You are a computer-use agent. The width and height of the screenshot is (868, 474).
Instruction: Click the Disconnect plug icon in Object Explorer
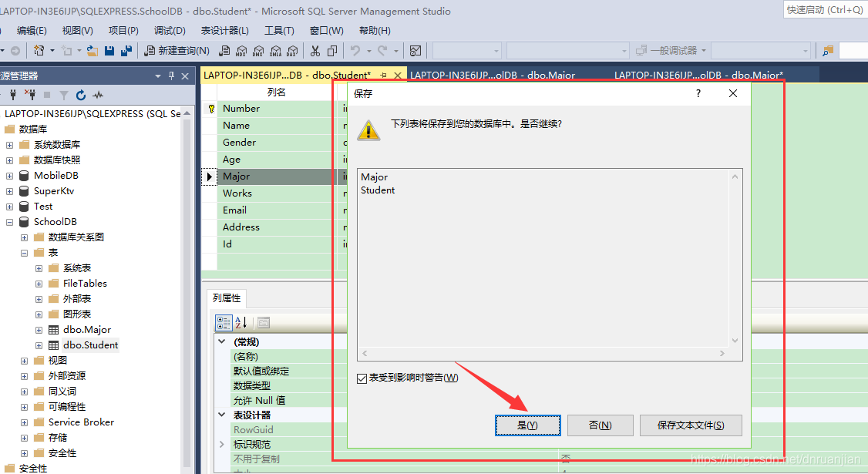pos(30,95)
